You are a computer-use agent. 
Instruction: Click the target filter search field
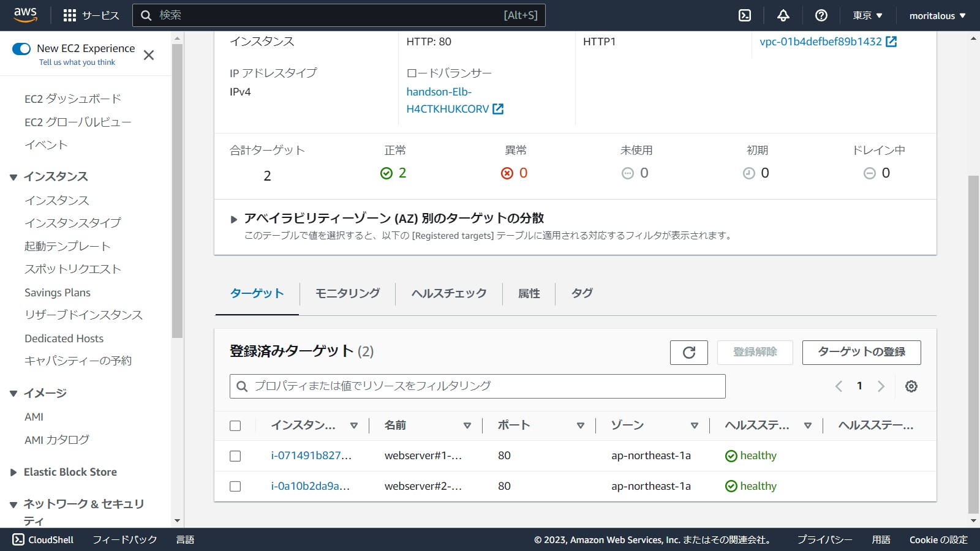[x=478, y=386]
